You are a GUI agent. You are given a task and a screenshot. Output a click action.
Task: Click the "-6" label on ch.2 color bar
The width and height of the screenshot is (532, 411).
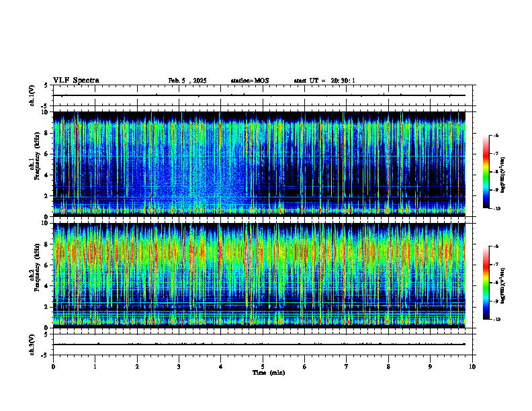tap(496, 246)
